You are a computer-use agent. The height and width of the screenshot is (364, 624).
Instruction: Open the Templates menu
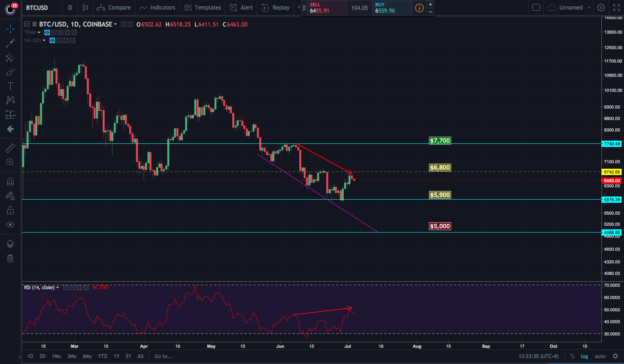coord(203,8)
